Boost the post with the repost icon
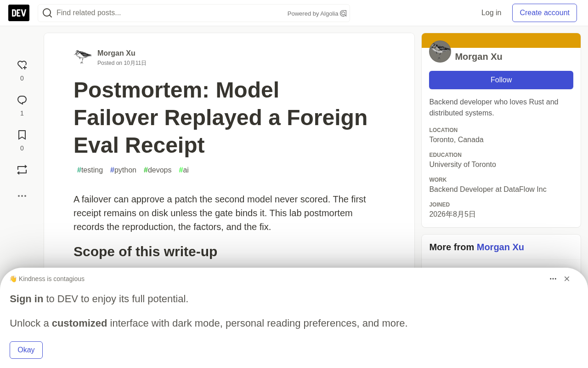 [x=22, y=170]
